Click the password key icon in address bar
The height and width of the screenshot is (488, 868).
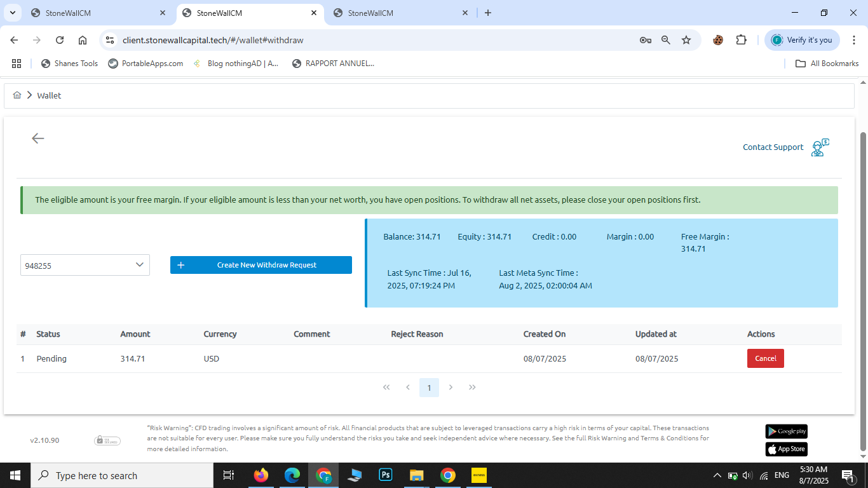click(x=645, y=40)
